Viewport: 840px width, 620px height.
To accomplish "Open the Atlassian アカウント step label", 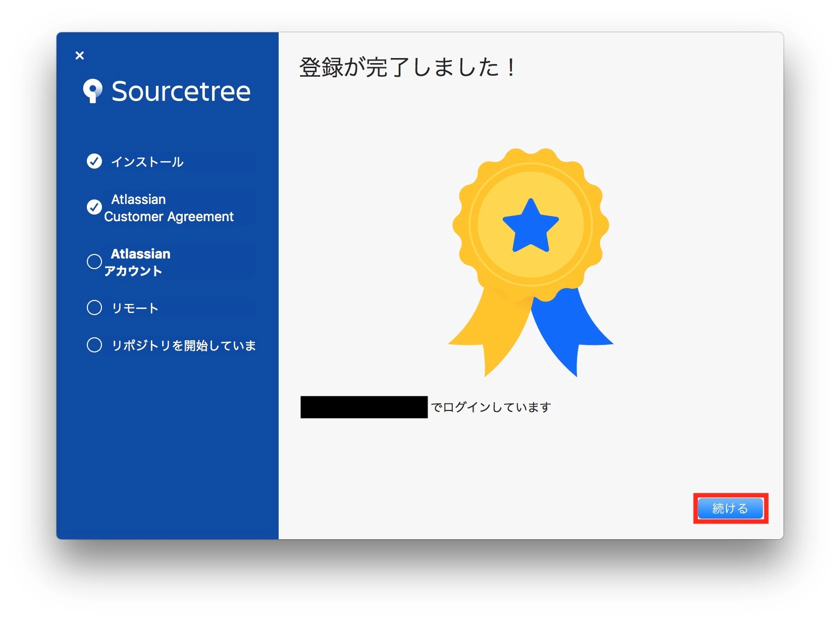I will [x=137, y=262].
